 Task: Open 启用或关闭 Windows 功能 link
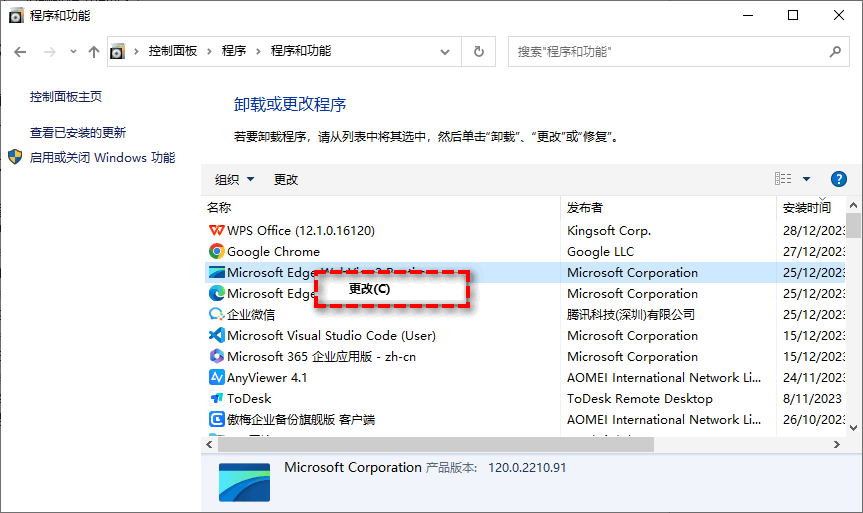coord(102,158)
